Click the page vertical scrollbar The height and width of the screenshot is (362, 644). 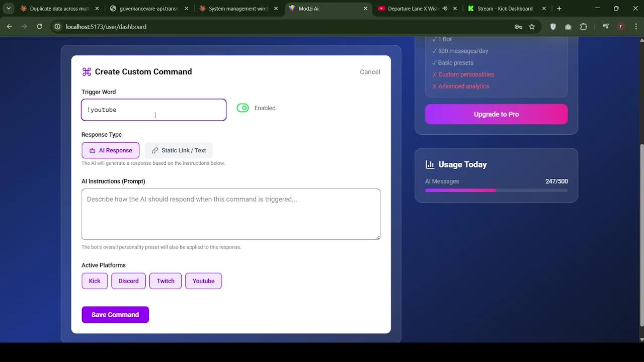[x=641, y=236]
